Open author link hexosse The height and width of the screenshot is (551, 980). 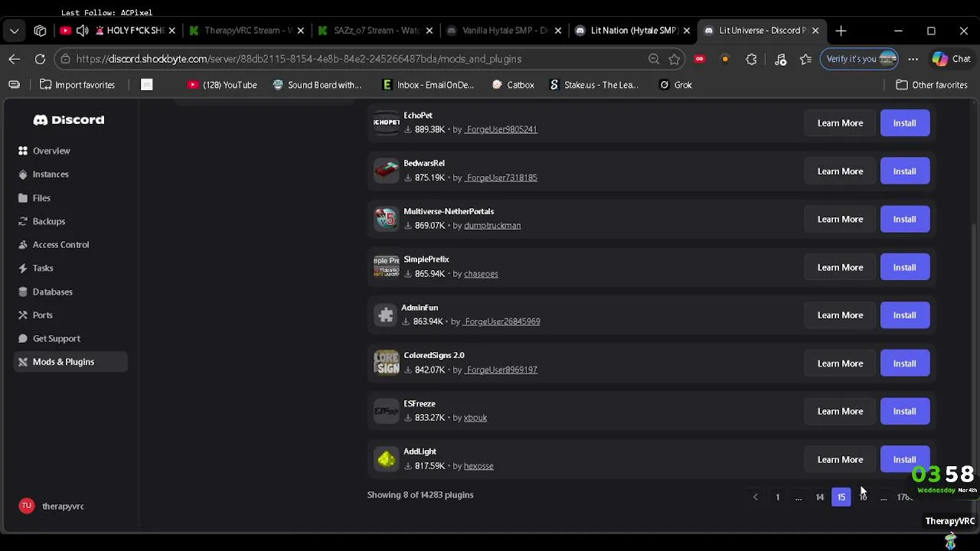(x=479, y=466)
